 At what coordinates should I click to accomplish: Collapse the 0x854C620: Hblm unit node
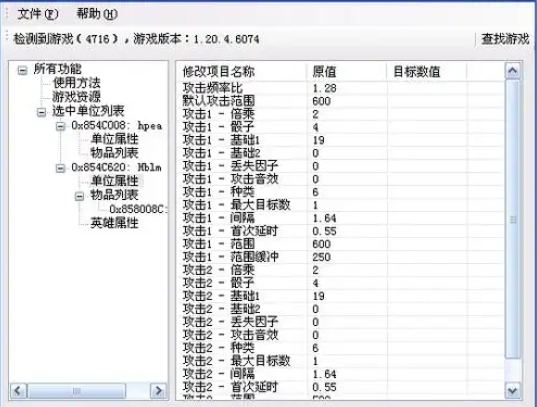tap(60, 168)
